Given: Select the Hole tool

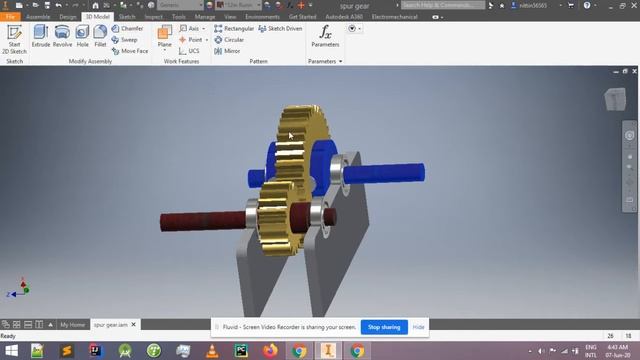Looking at the screenshot, I should tap(82, 36).
